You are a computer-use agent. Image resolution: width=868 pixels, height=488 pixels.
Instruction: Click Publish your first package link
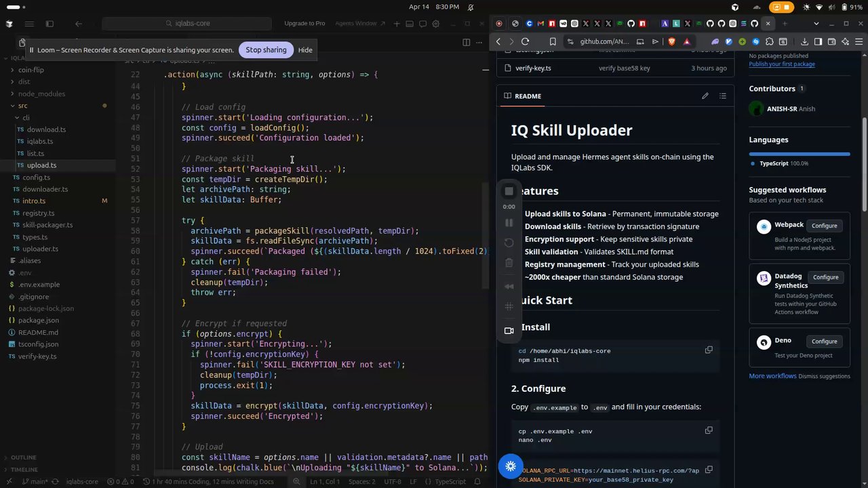click(x=782, y=64)
